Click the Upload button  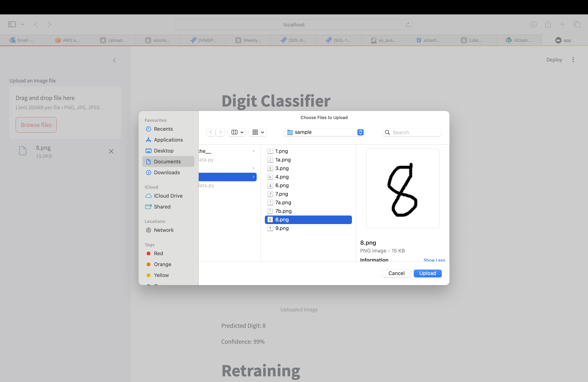pos(427,273)
